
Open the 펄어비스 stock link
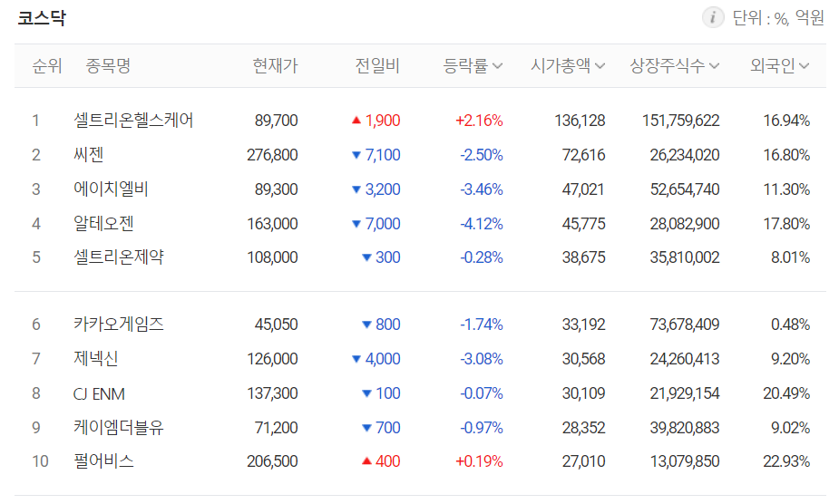pos(103,461)
